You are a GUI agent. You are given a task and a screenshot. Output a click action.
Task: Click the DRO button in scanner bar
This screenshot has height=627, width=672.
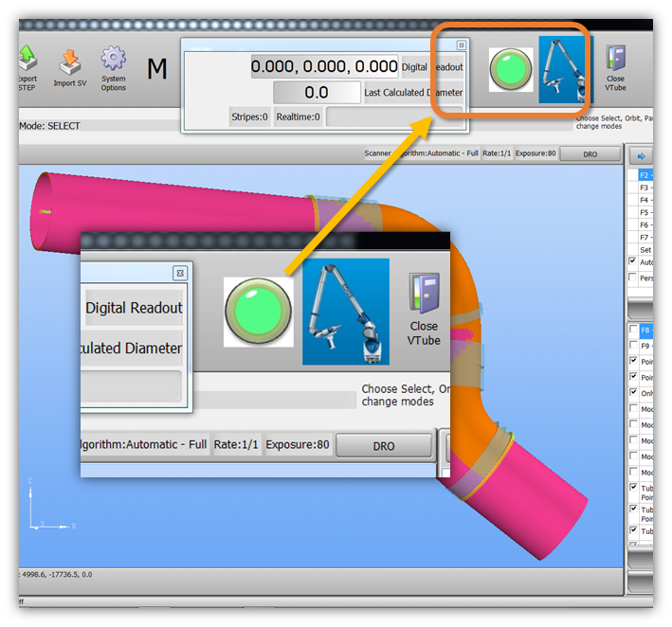pos(590,153)
